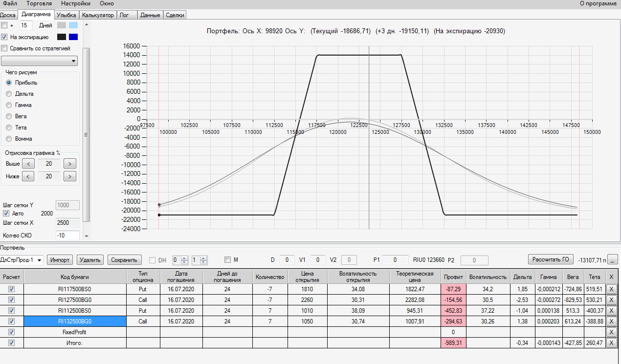Click the first DH spinner showing 0
Image resolution: width=621 pixels, height=364 pixels.
point(180,260)
